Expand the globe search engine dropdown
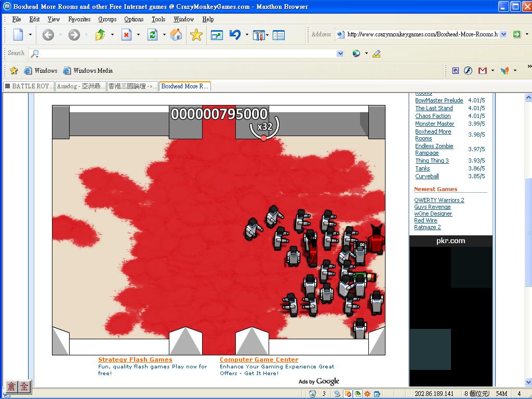Screen dimensions: 532x399 [366, 54]
